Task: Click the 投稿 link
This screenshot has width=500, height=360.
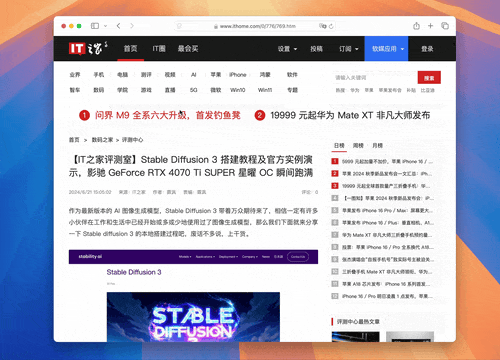Action: point(316,49)
